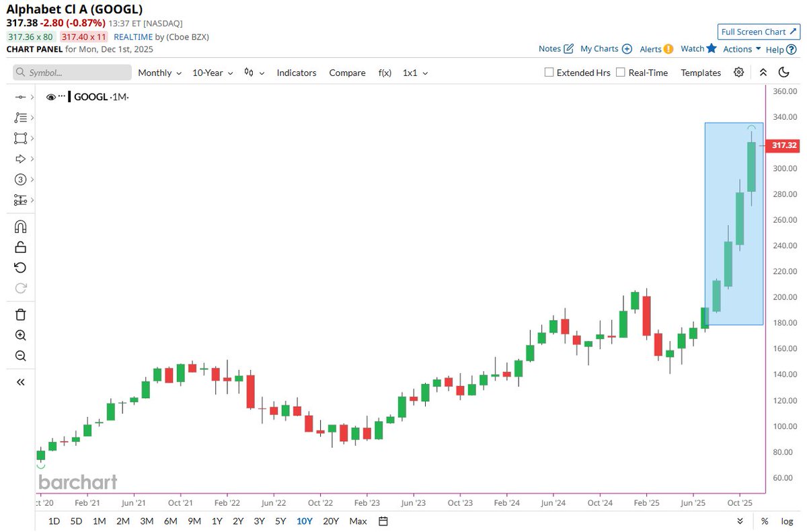This screenshot has height=532, width=807.
Task: Open the candlestick chart type dropdown
Action: tap(254, 73)
